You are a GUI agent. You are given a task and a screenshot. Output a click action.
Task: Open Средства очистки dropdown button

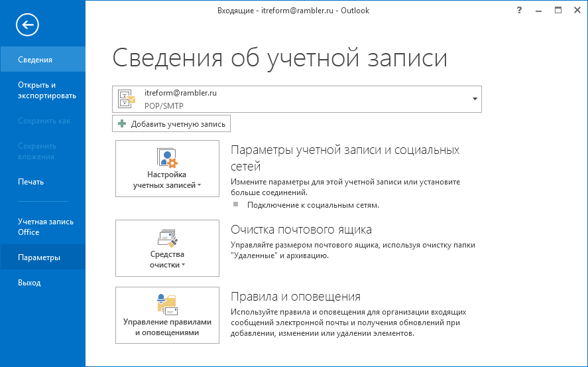coord(167,248)
